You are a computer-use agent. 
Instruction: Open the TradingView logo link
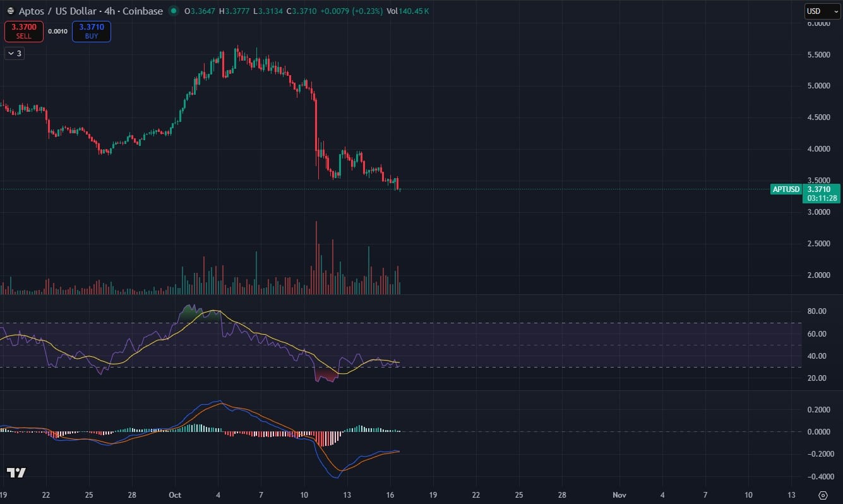tap(16, 472)
